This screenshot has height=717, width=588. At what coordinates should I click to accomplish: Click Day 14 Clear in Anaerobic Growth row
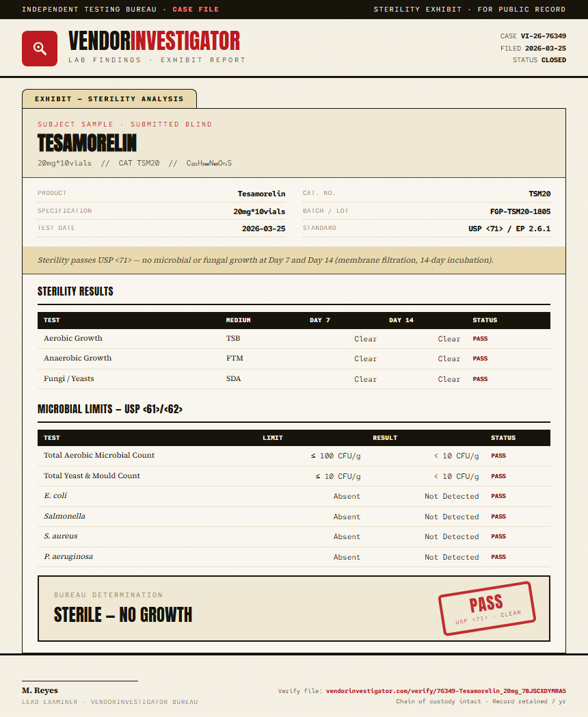click(449, 359)
